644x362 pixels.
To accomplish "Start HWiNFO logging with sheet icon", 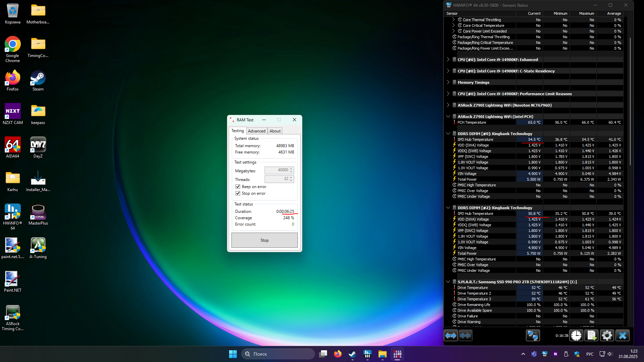I will pyautogui.click(x=591, y=336).
